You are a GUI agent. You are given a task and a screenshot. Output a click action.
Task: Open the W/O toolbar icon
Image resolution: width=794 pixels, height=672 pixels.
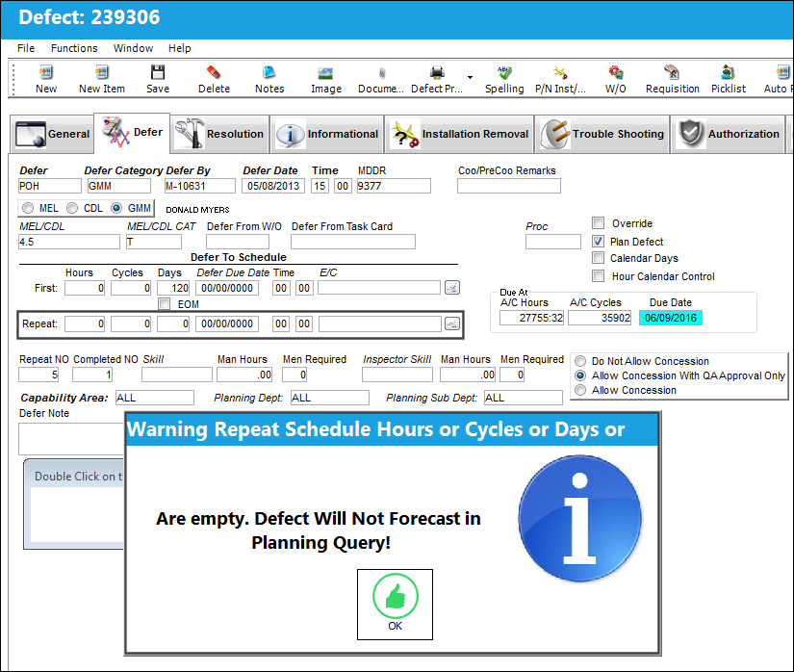point(616,72)
